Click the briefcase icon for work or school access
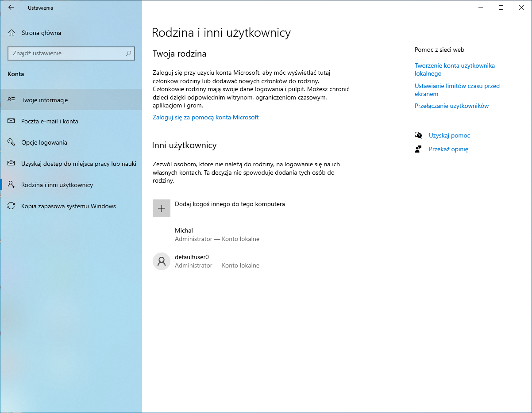Image resolution: width=532 pixels, height=413 pixels. point(12,164)
